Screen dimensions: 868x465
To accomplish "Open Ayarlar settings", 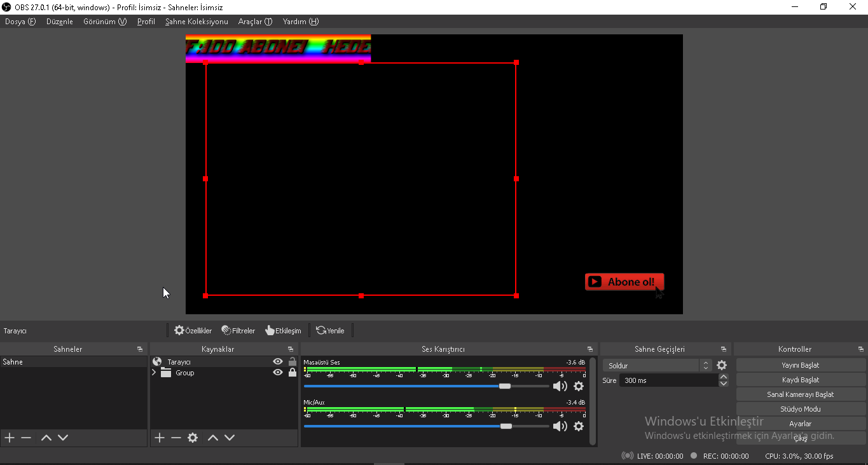I will (x=801, y=424).
